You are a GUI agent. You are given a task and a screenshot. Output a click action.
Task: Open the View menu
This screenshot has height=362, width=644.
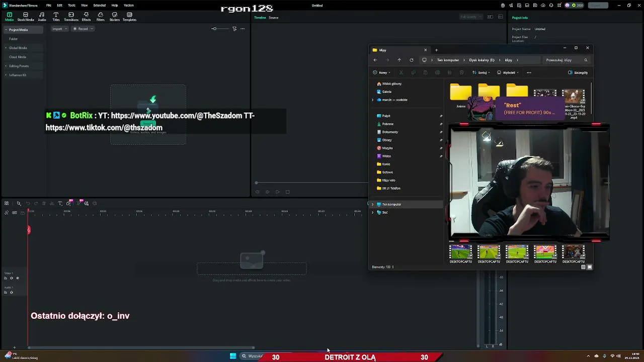pos(85,6)
